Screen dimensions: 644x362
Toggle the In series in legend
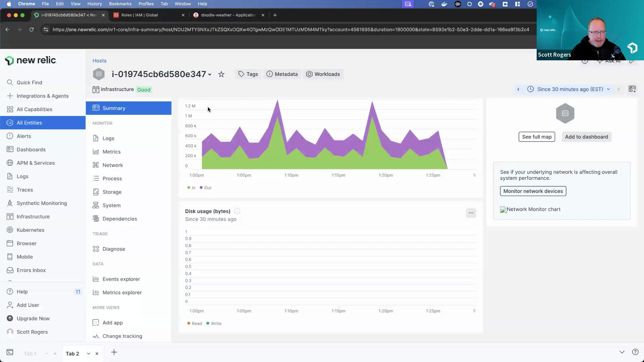[191, 188]
